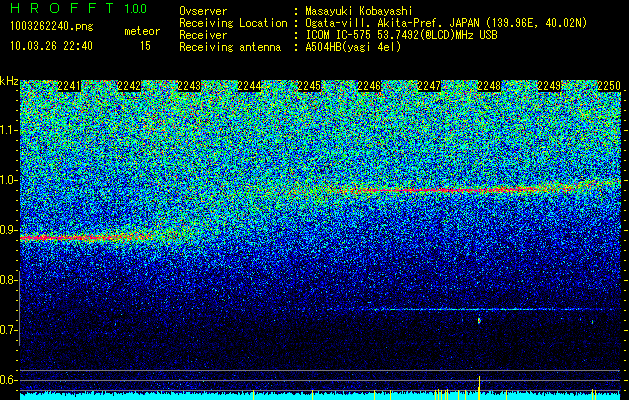Click the 1.0 kHz axis label
Viewport: 629px width, 400px height.
(x=8, y=180)
